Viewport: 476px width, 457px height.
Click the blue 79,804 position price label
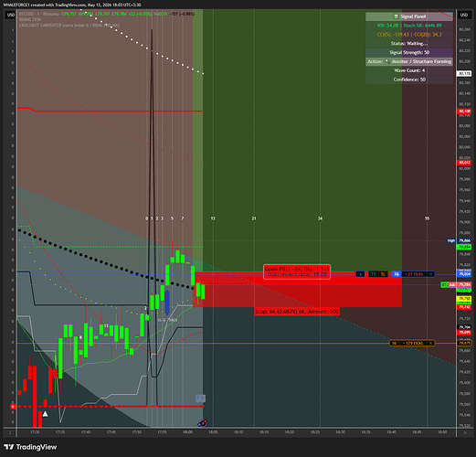point(464,274)
